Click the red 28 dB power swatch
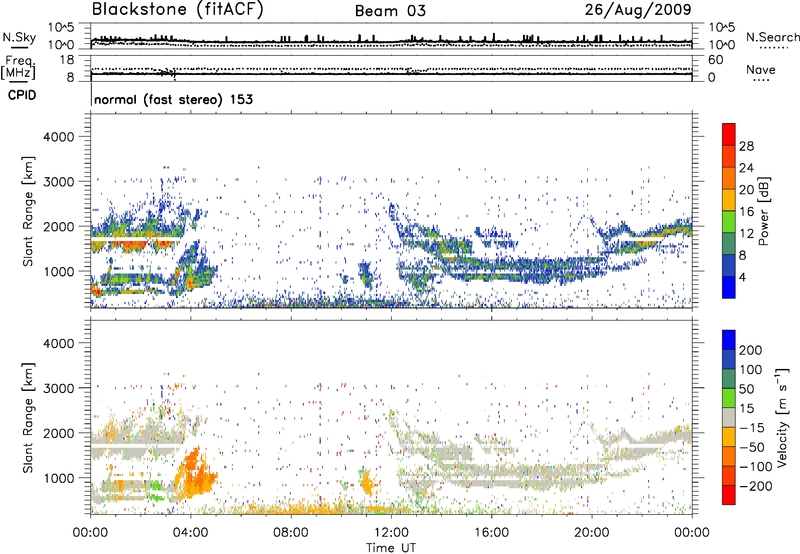 (x=729, y=135)
